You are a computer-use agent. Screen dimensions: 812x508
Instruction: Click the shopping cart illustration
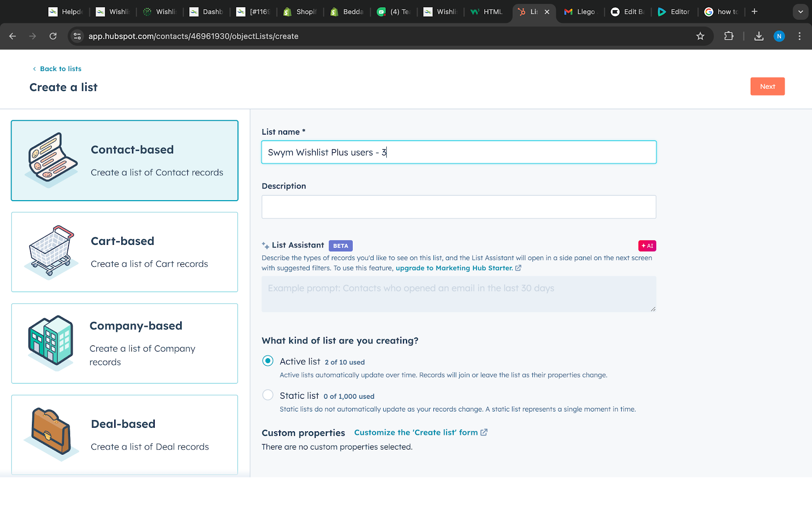tap(51, 252)
